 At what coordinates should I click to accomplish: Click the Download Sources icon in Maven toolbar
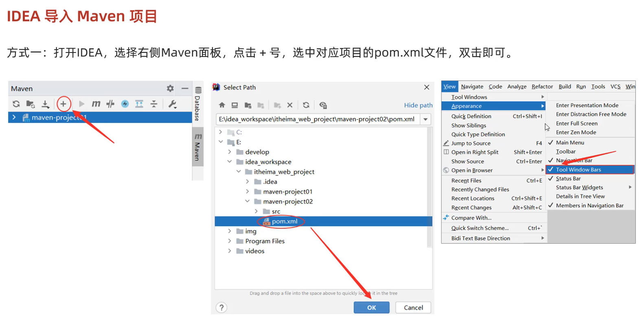coord(45,104)
